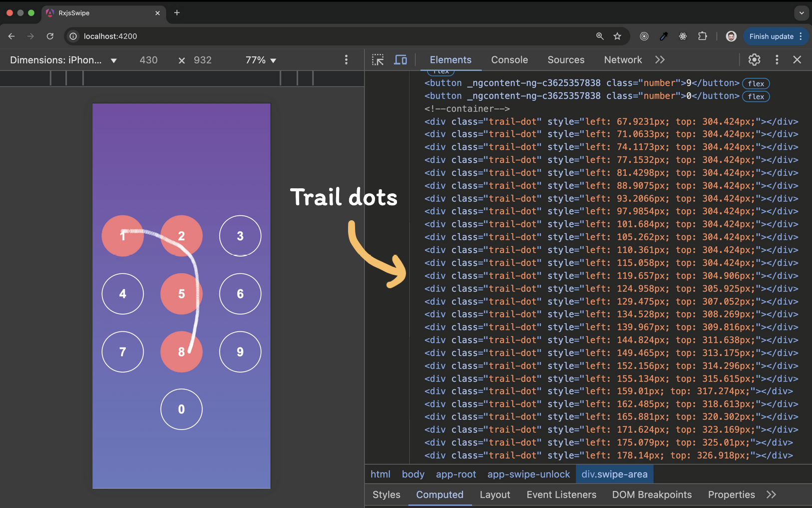The height and width of the screenshot is (508, 812).
Task: Select the div.swipe-area breadcrumb
Action: 614,474
